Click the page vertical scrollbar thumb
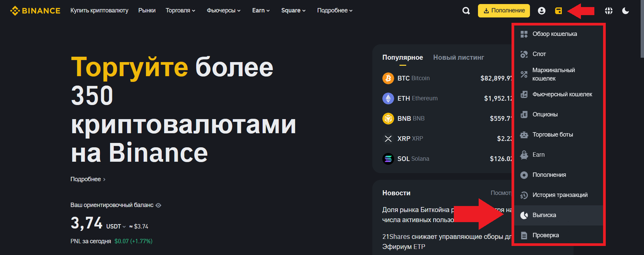 tap(642, 29)
